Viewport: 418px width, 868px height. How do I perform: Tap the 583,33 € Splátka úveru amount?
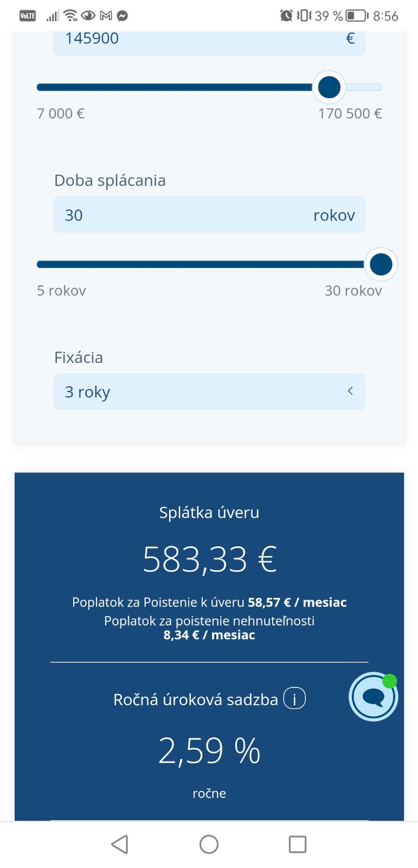209,559
